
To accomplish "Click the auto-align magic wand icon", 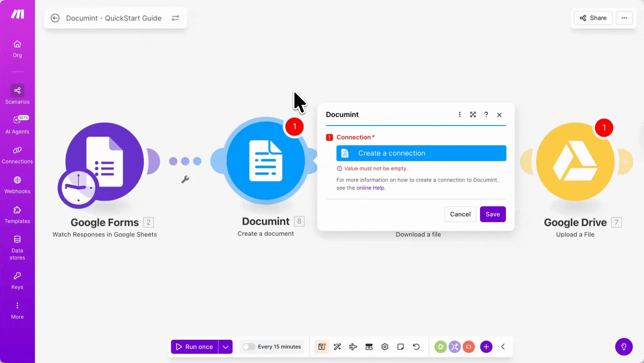I will [x=337, y=347].
